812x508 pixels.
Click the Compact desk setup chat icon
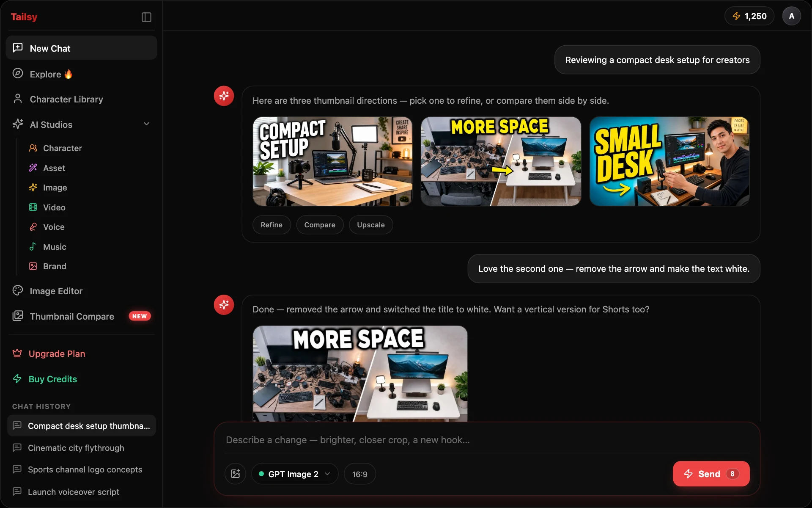click(17, 425)
